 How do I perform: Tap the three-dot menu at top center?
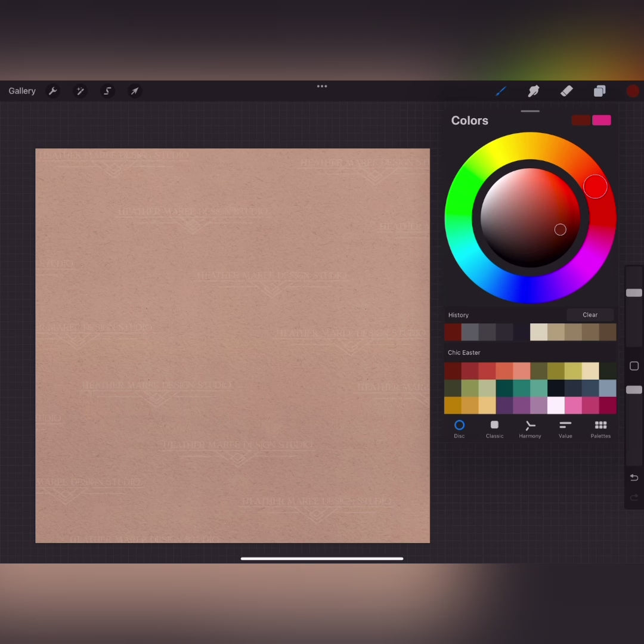click(x=322, y=86)
